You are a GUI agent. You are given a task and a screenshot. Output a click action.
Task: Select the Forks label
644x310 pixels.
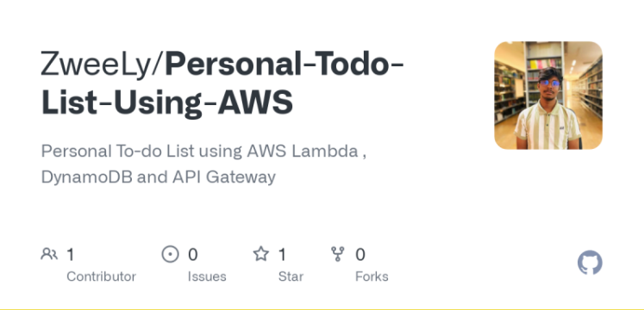(372, 276)
